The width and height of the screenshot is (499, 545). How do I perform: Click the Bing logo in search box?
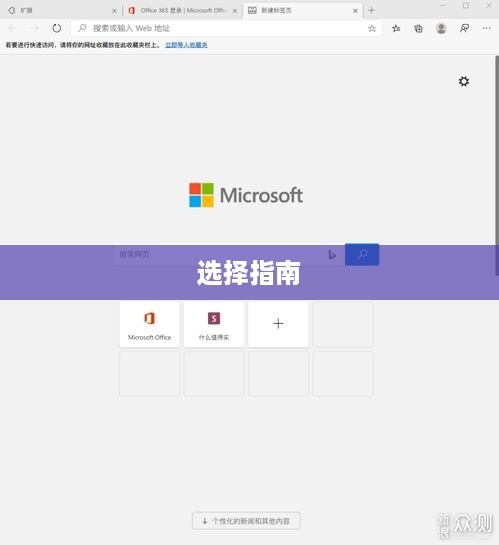click(x=332, y=255)
